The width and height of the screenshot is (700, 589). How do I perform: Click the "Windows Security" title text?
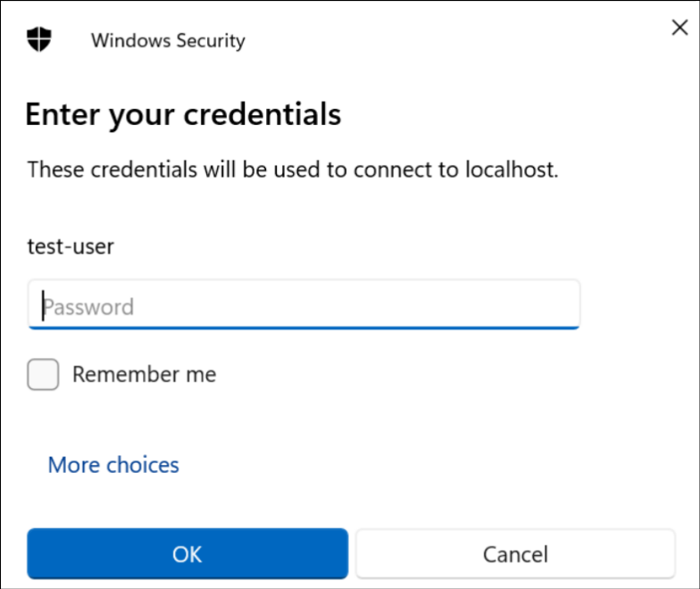coord(168,40)
